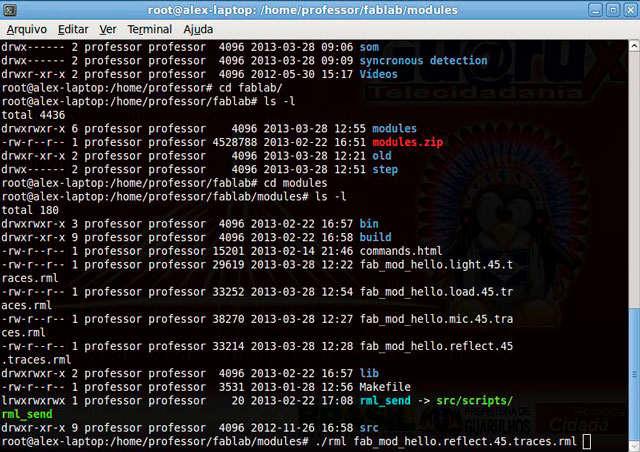Viewport: 640px width, 452px height.
Task: Maximize the terminal window
Action: pyautogui.click(x=613, y=10)
